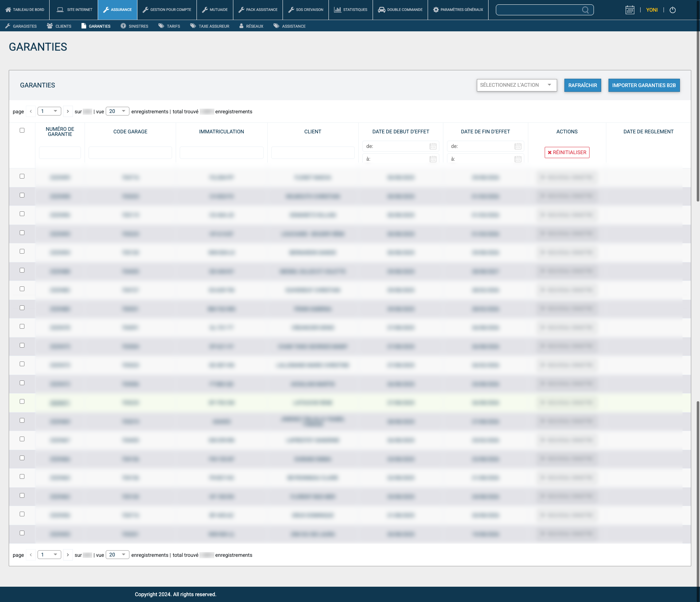Check the last table row checkbox
700x602 pixels.
pyautogui.click(x=22, y=533)
